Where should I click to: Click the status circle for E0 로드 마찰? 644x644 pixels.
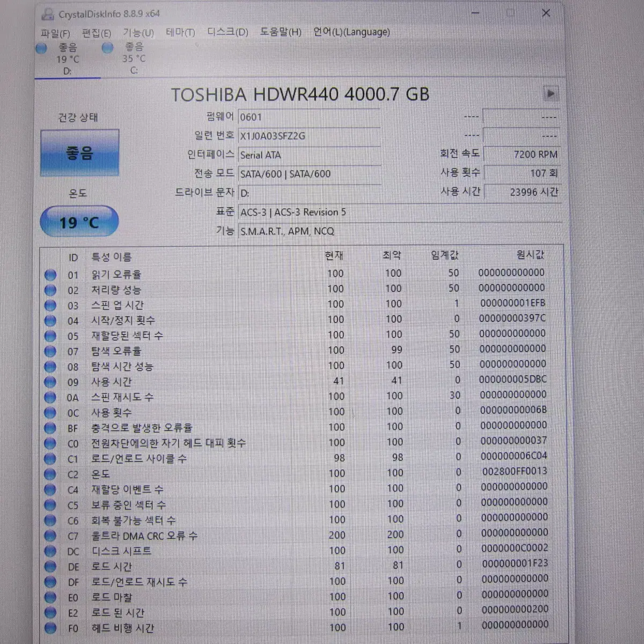tap(50, 597)
